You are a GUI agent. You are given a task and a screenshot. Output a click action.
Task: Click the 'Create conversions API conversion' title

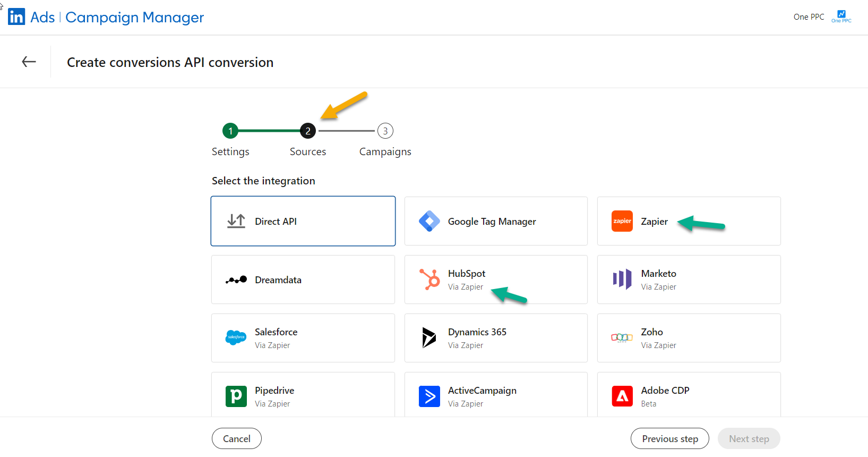(170, 62)
